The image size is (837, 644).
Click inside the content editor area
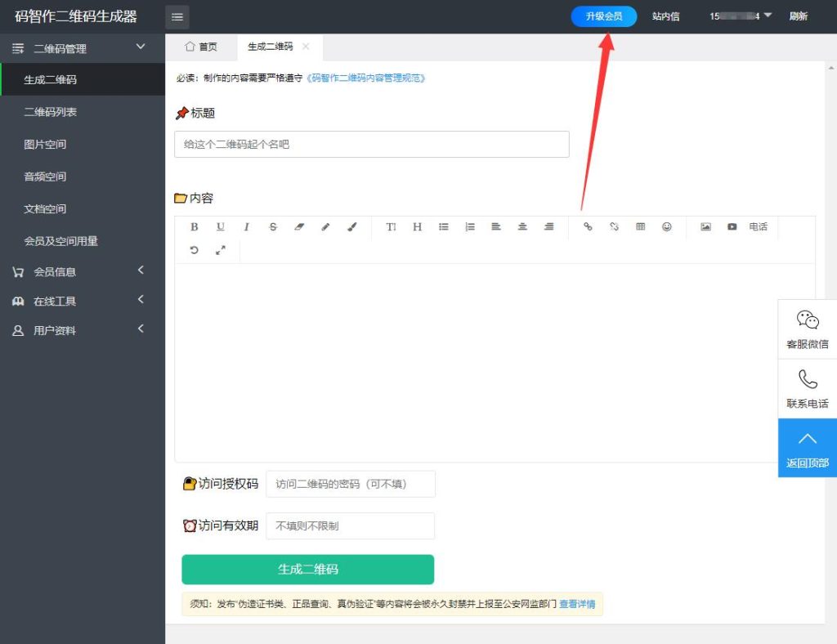tap(495, 362)
